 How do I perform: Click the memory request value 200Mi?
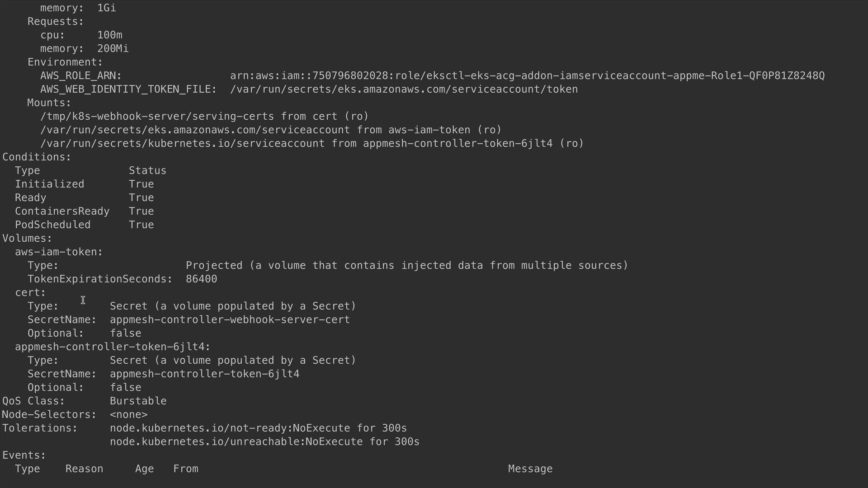click(x=113, y=49)
